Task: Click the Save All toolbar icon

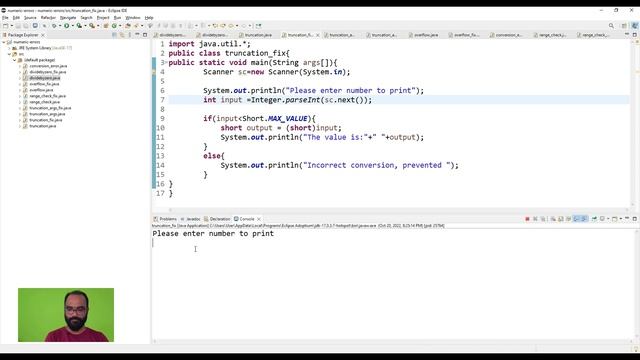Action: point(26,26)
